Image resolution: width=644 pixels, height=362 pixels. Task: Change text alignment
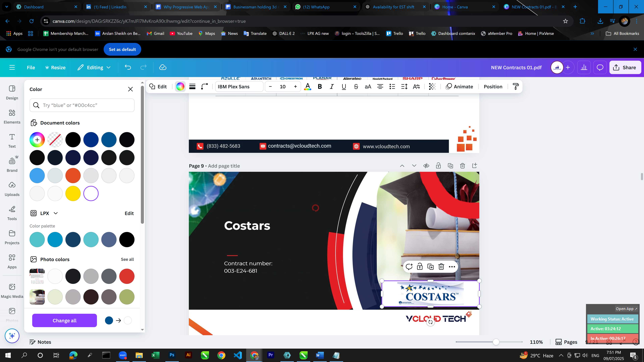pyautogui.click(x=380, y=87)
